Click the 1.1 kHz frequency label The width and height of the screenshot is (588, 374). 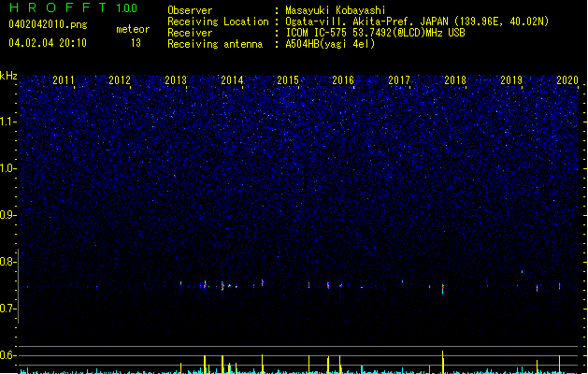coord(7,122)
